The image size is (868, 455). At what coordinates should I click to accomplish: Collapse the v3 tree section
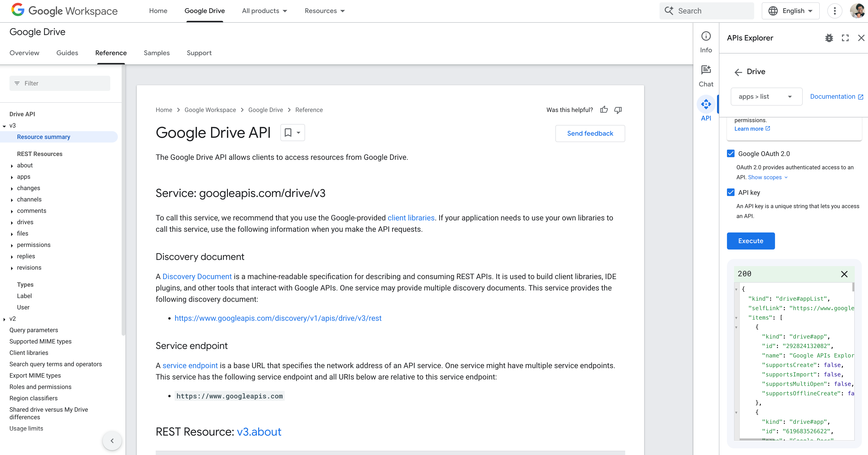[x=4, y=126]
